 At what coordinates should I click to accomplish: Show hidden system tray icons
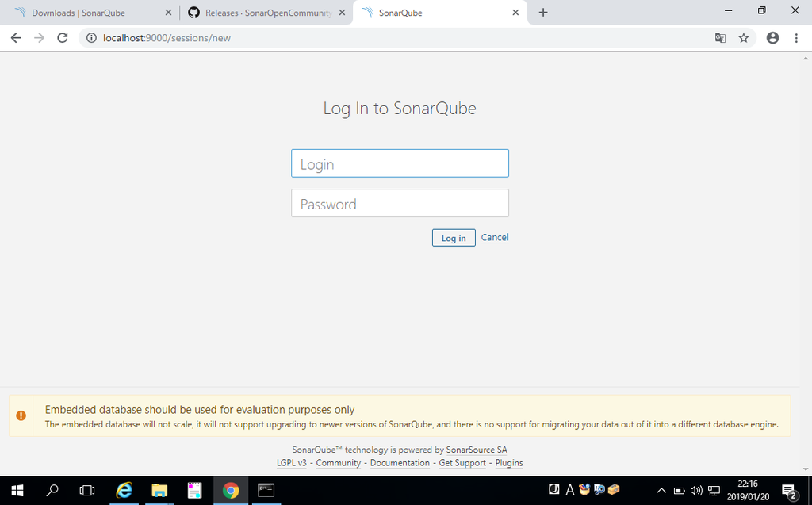pyautogui.click(x=661, y=491)
